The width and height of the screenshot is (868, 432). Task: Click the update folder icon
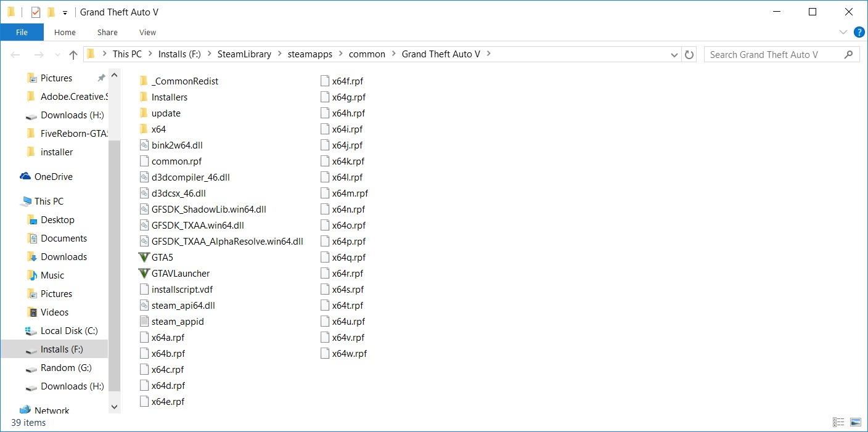144,113
